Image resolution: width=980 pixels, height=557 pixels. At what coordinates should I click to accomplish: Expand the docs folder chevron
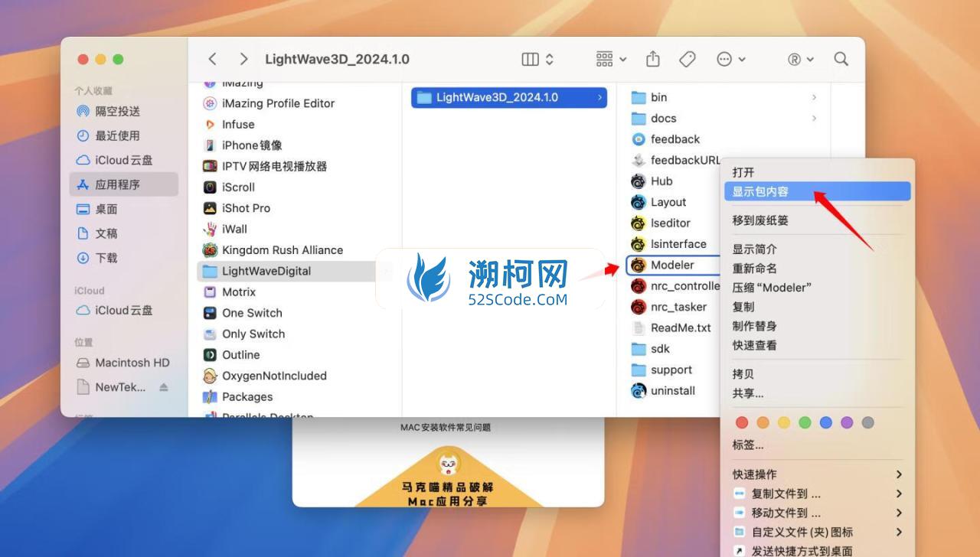click(x=814, y=118)
